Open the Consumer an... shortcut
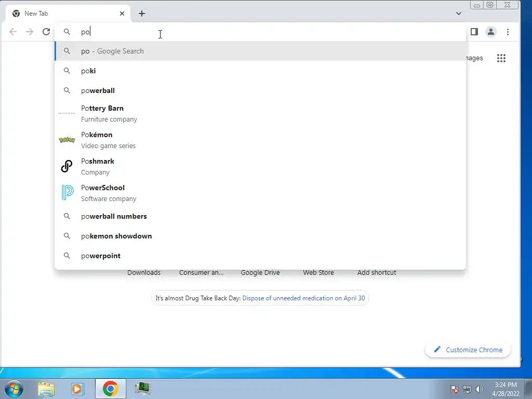Viewport: 532px width, 399px height. (x=201, y=272)
